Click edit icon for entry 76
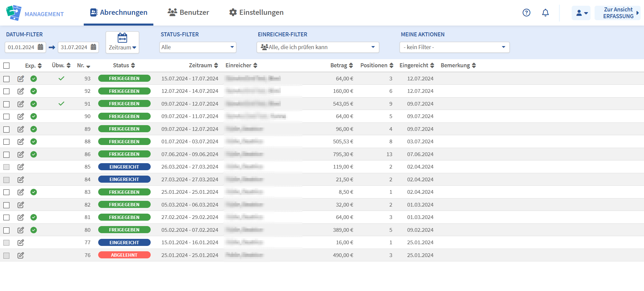The width and height of the screenshot is (644, 291). pos(21,255)
